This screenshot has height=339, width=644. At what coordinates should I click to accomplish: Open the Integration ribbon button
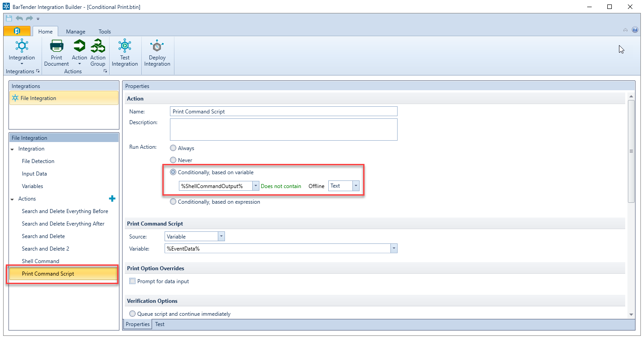(x=21, y=53)
